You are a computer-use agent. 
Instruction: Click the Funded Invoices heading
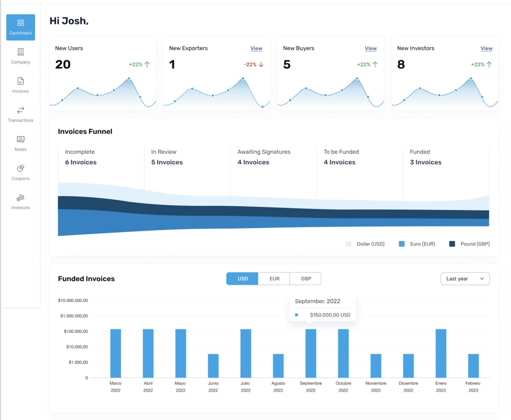click(x=86, y=279)
